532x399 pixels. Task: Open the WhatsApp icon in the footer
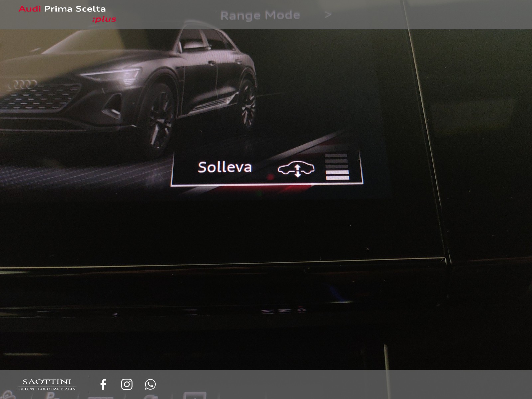(x=150, y=384)
